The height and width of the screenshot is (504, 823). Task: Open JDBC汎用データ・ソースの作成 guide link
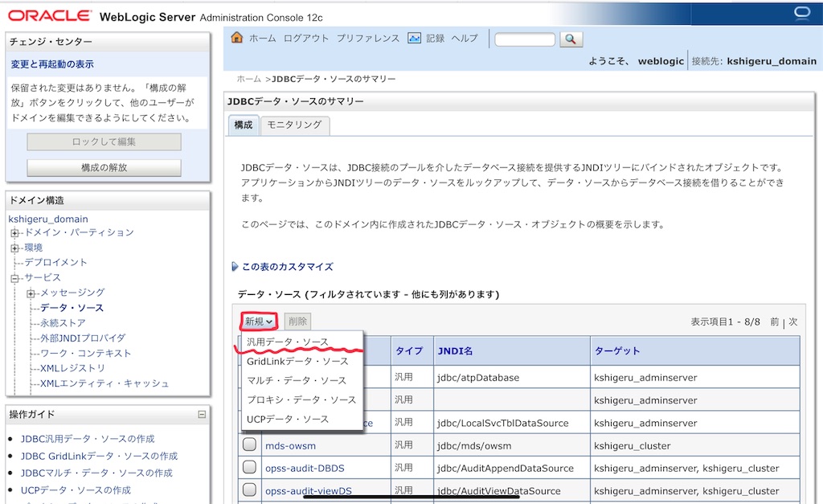(88, 439)
